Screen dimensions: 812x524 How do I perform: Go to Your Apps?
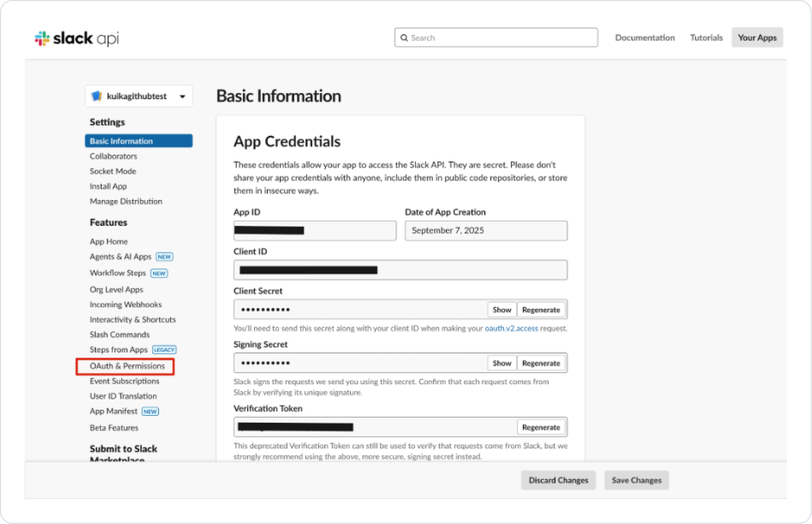coord(757,38)
